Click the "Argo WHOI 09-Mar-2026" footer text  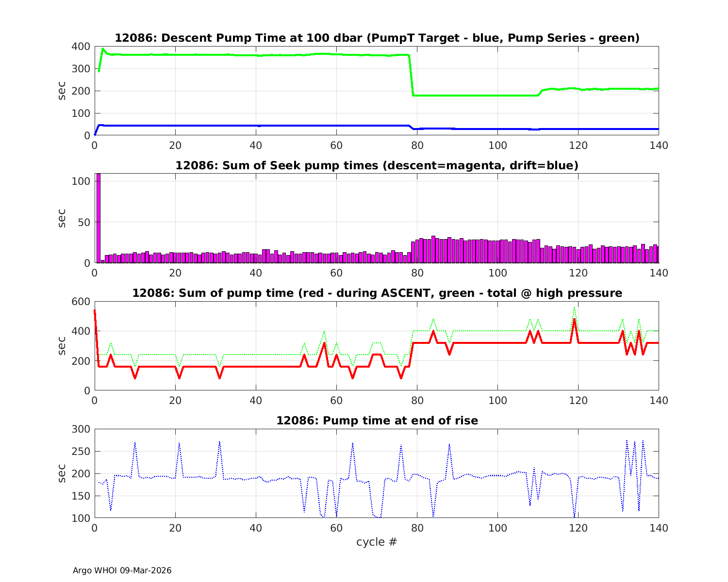(x=122, y=570)
